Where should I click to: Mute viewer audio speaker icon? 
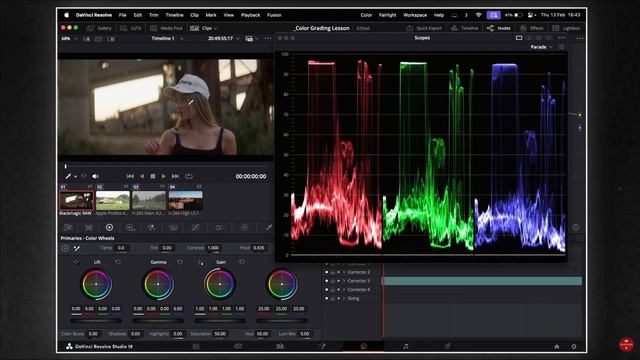(95, 176)
